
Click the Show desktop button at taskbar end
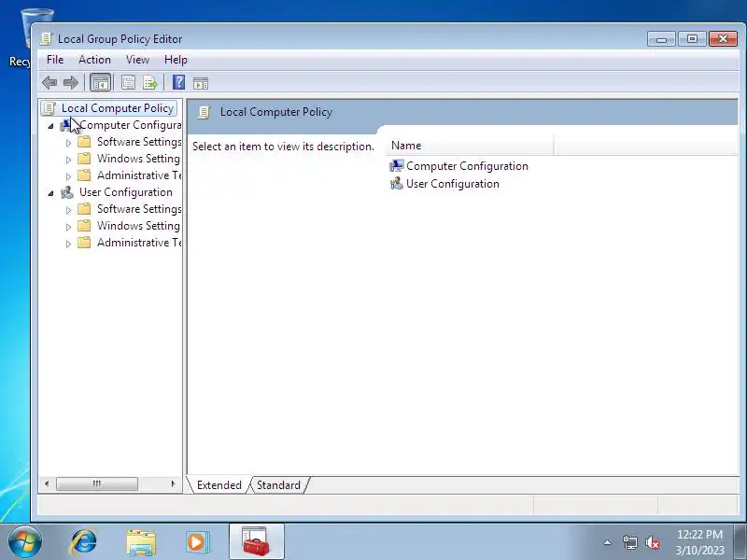741,542
